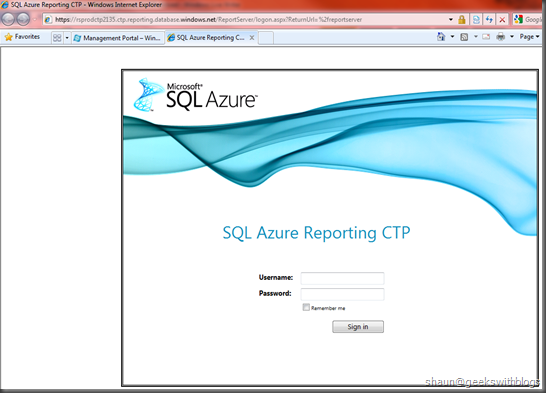Open the Page menu dropdown
The width and height of the screenshot is (546, 393).
pyautogui.click(x=529, y=37)
